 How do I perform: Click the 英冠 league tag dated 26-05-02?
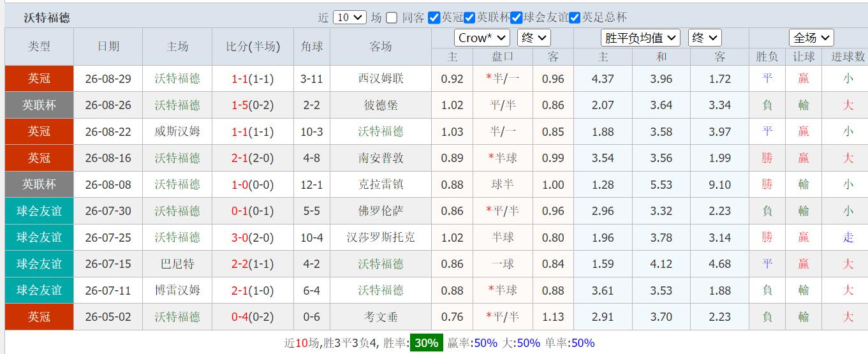coord(39,317)
